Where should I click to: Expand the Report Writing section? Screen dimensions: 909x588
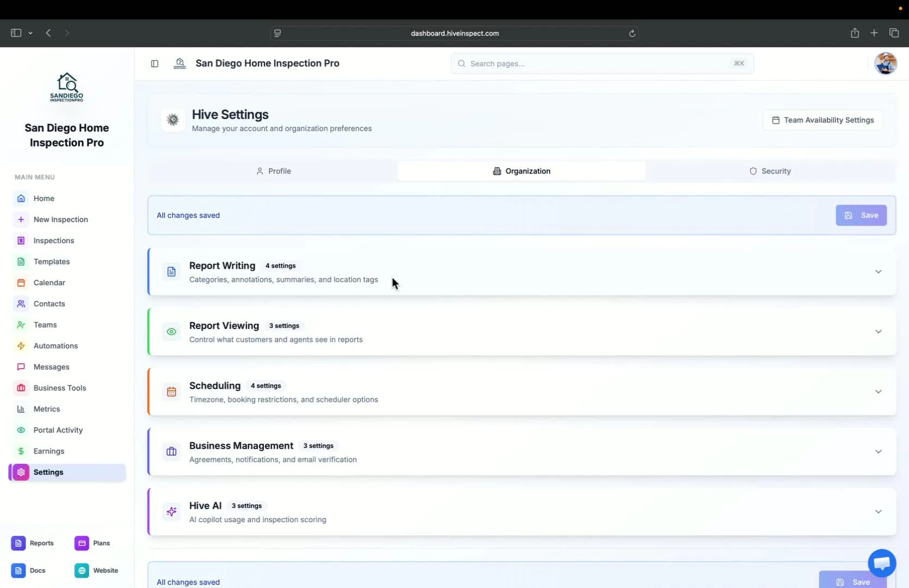pyautogui.click(x=878, y=271)
